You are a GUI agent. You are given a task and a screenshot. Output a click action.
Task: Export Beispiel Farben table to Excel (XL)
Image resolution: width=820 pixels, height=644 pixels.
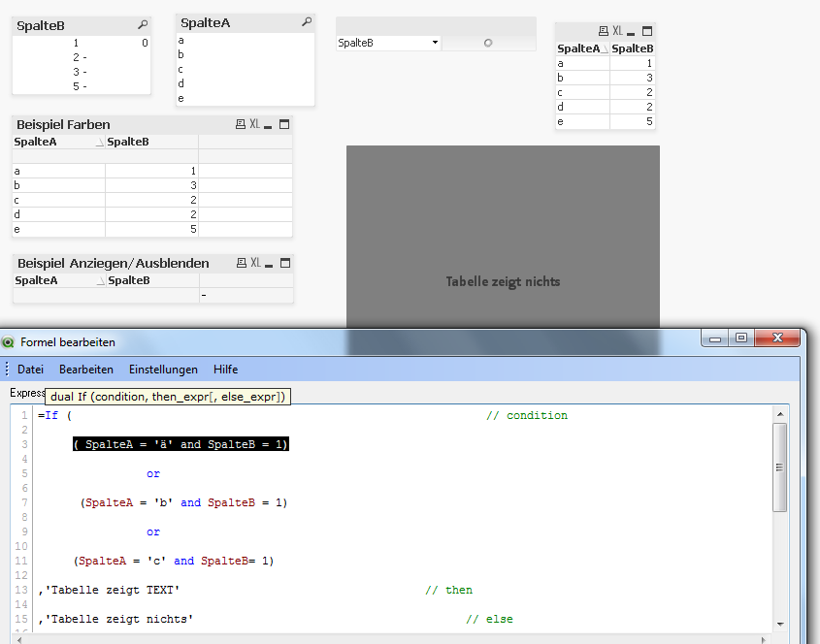click(254, 124)
